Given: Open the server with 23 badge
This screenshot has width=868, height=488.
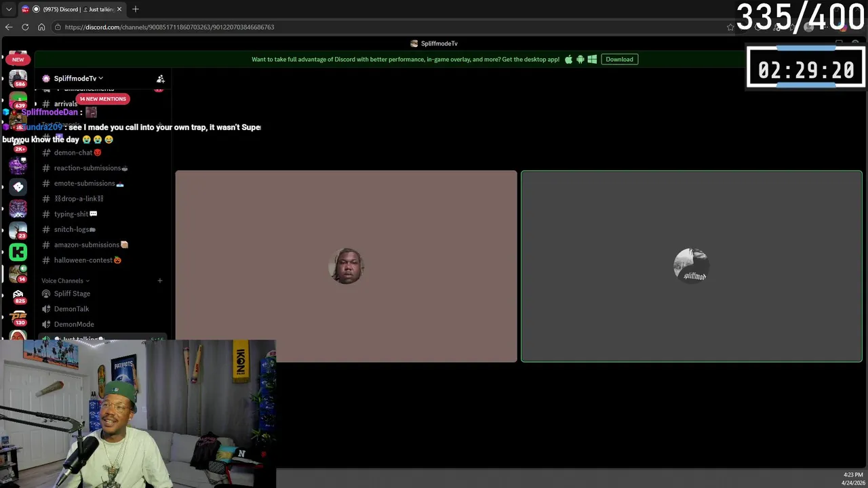Looking at the screenshot, I should click(18, 230).
